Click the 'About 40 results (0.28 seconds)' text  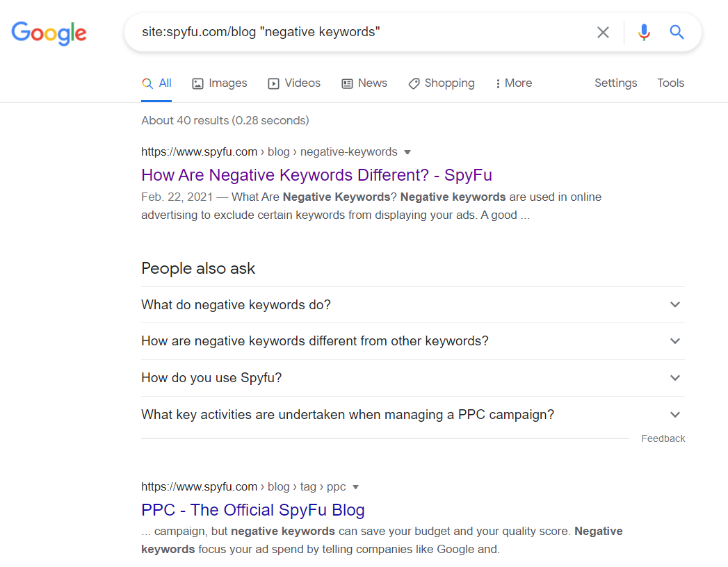pyautogui.click(x=225, y=121)
